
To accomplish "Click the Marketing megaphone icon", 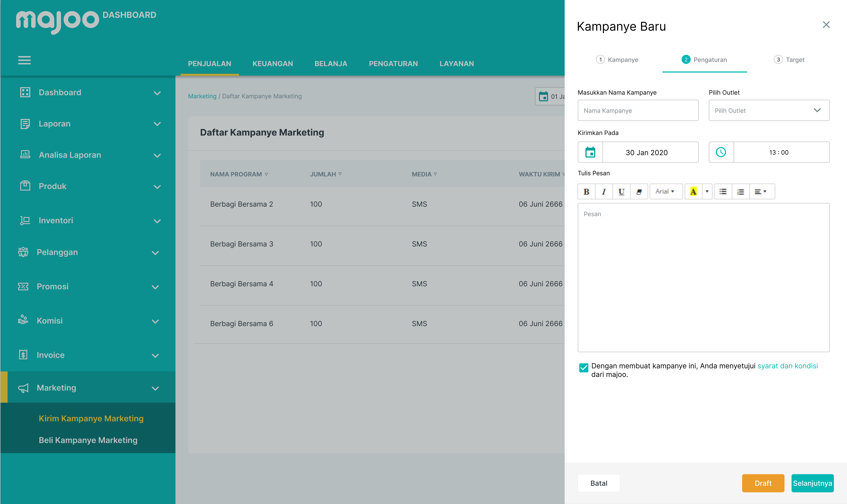I will click(x=23, y=388).
